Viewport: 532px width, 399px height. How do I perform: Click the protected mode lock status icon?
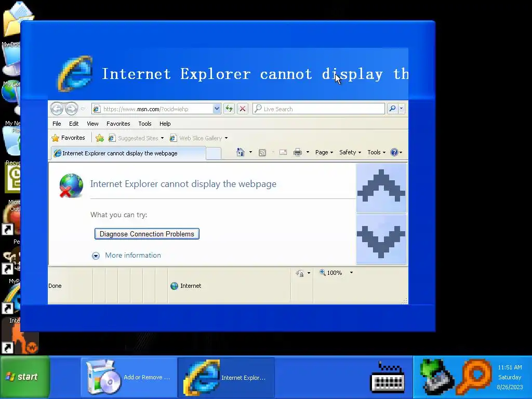[300, 273]
